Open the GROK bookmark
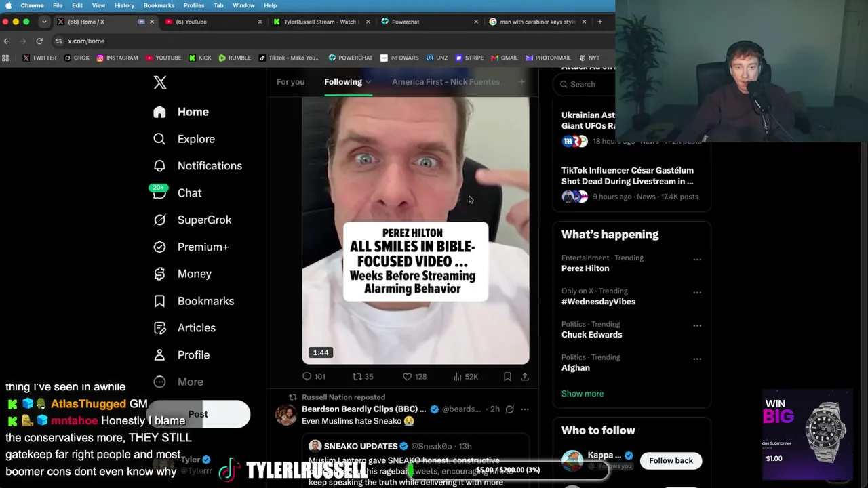Viewport: 868px width, 488px height. [77, 58]
